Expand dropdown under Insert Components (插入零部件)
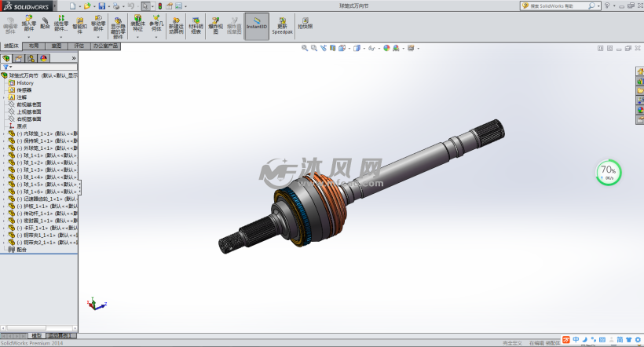The width and height of the screenshot is (644, 347). point(29,37)
